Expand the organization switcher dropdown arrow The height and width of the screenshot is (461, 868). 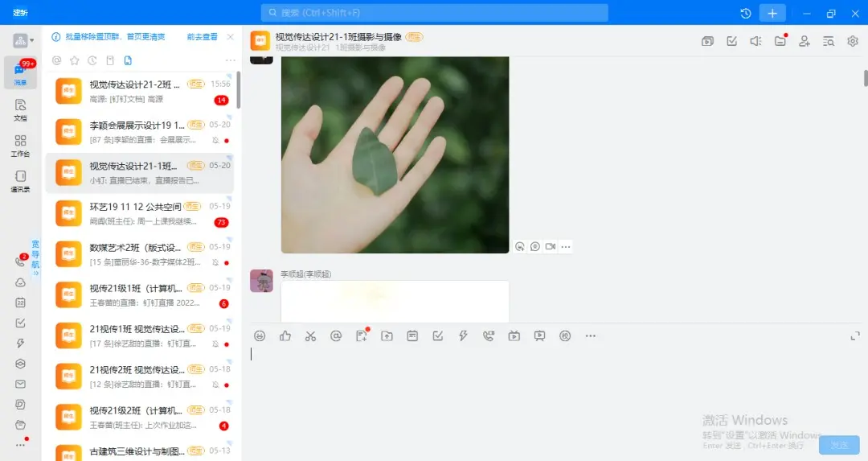pyautogui.click(x=32, y=40)
